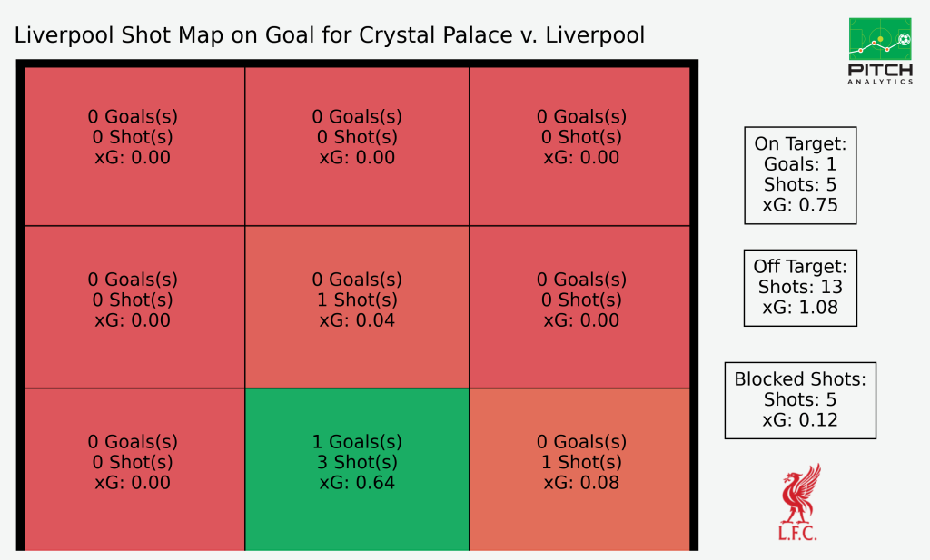Click the top-right goal zone cell
930x560 pixels.
click(579, 146)
